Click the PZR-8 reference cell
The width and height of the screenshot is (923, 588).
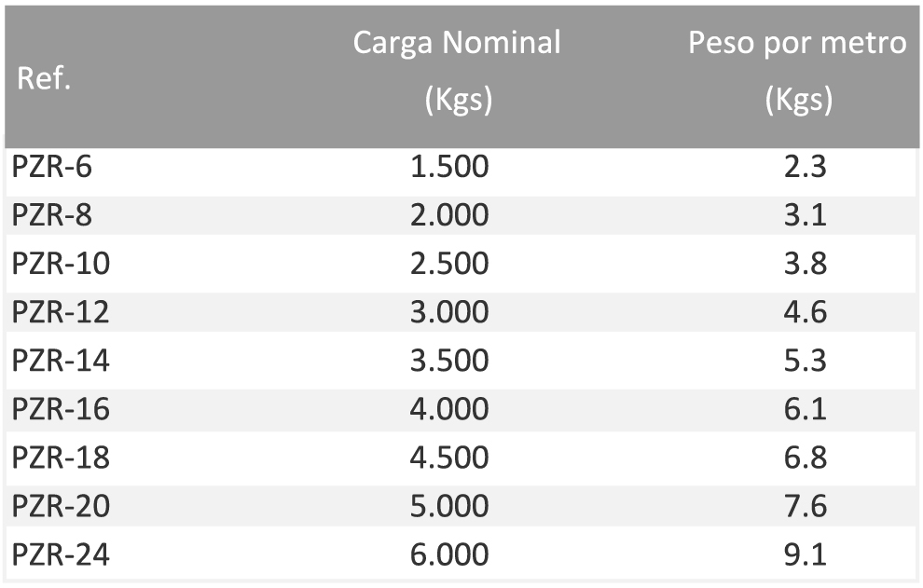pos(52,215)
